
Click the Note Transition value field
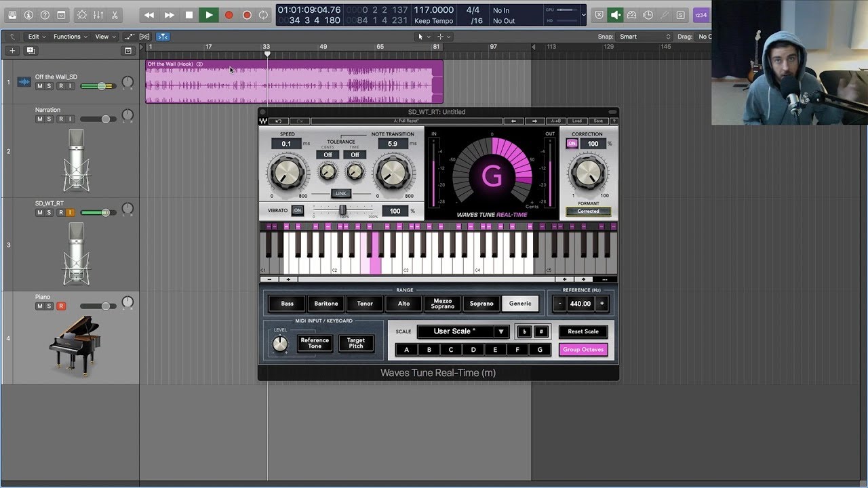(393, 144)
